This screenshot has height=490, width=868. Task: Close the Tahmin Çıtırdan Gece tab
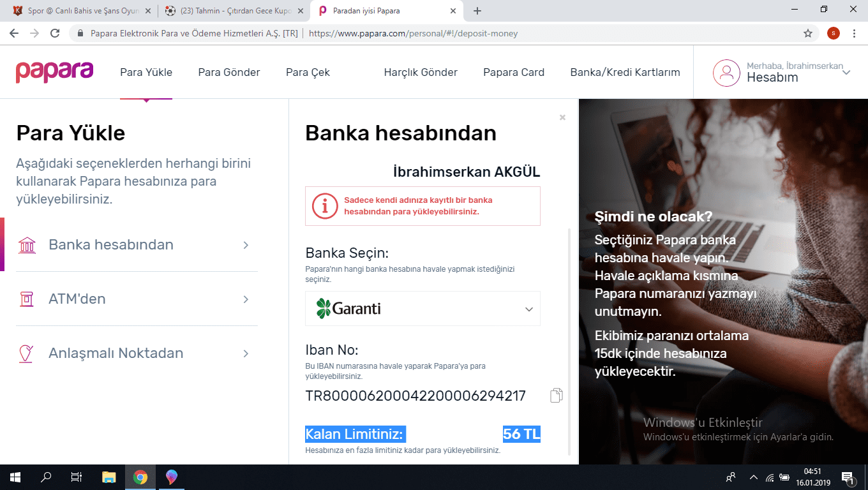[301, 11]
